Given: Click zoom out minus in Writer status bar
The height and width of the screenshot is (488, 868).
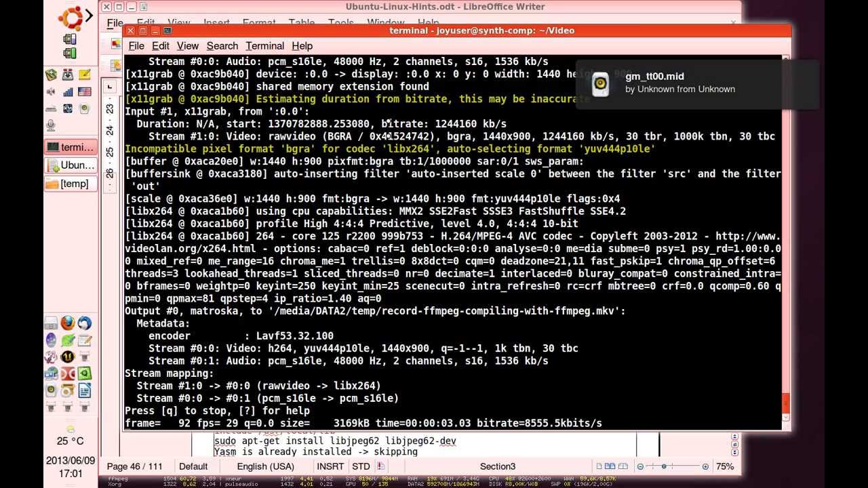Looking at the screenshot, I should 641,466.
